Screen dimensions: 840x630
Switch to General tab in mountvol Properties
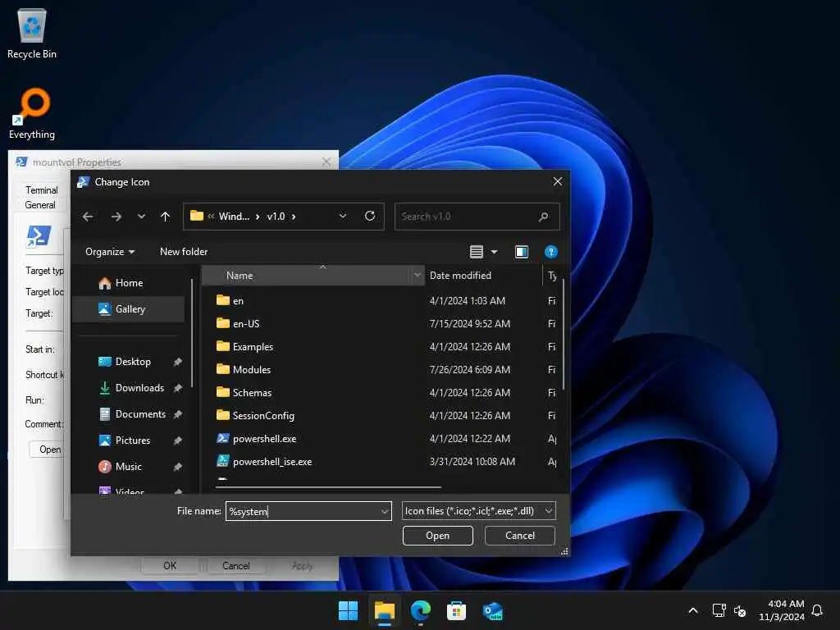tap(40, 205)
